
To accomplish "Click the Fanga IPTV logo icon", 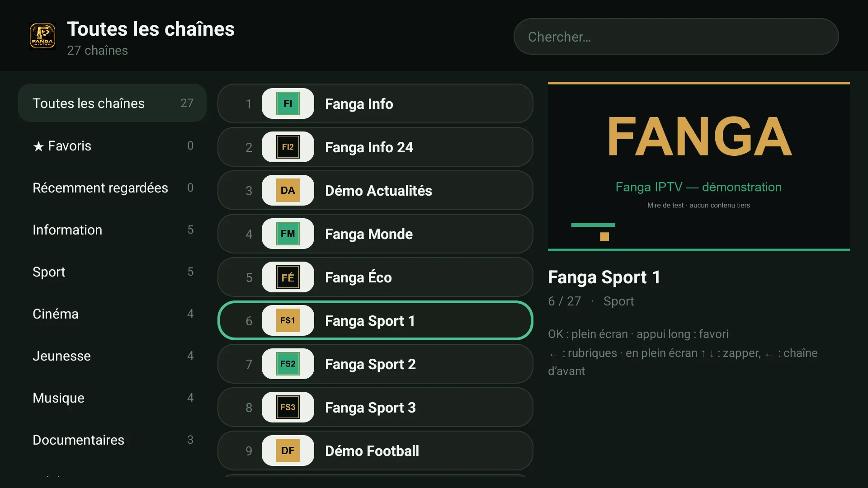I will pos(42,36).
